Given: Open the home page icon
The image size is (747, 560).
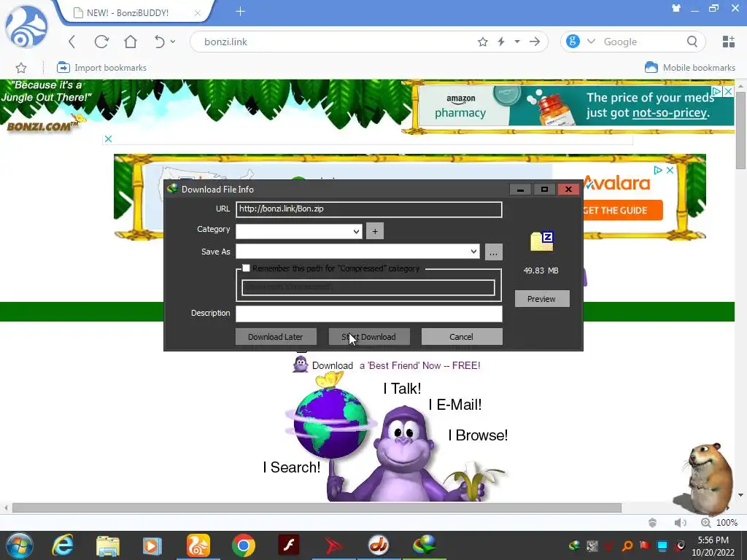Looking at the screenshot, I should click(x=131, y=42).
